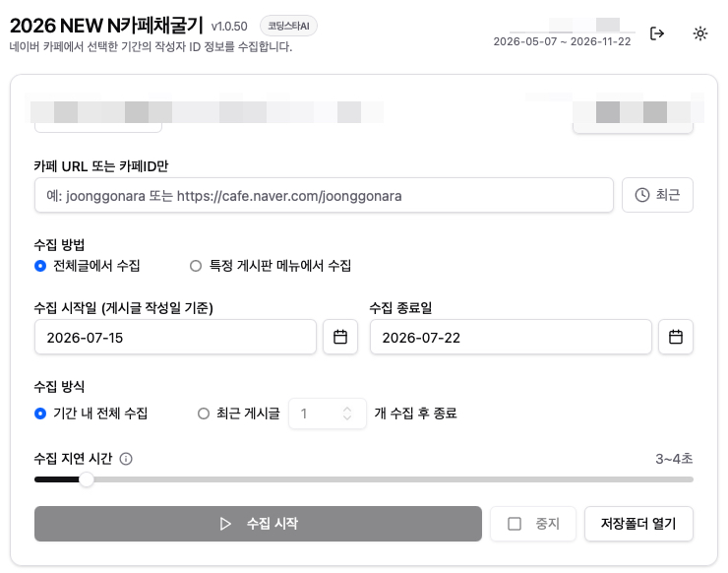
Task: Click the 2026 NEW N카페채굴기 title
Action: click(107, 26)
